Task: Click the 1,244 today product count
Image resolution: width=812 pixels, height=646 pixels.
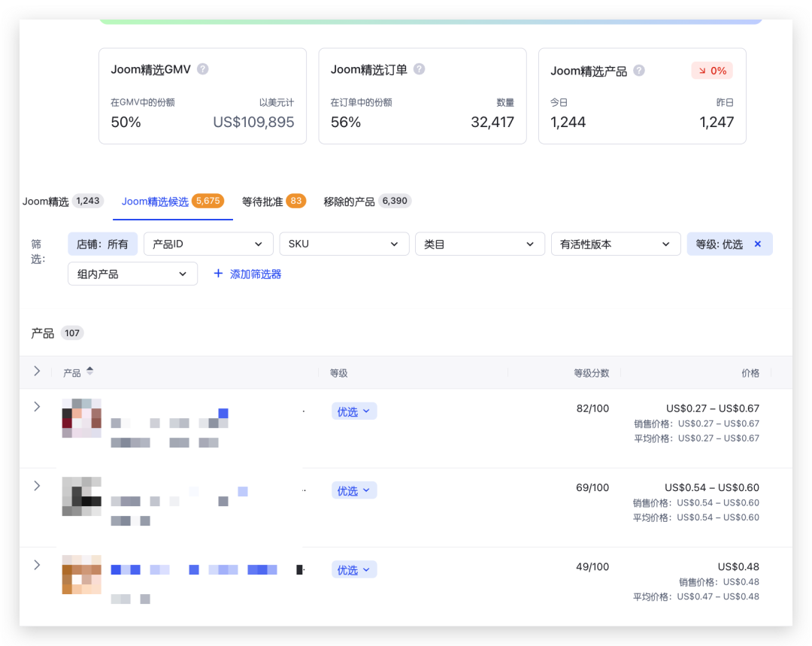Action: click(568, 123)
